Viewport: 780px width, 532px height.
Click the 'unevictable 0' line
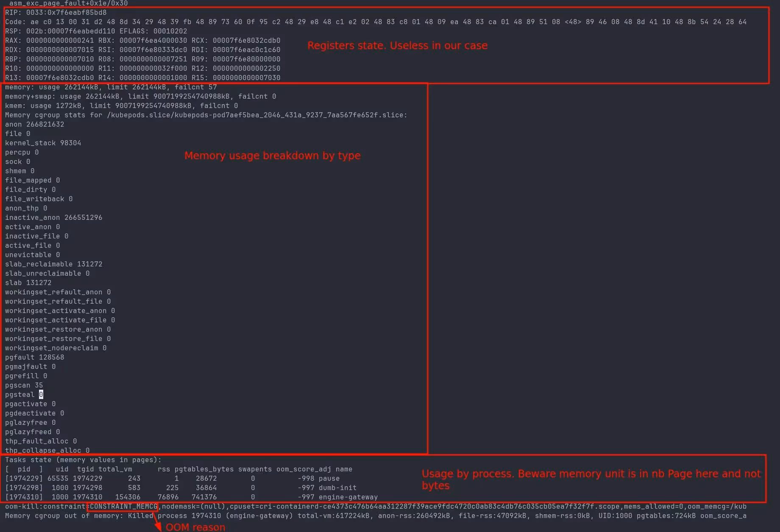coord(33,255)
